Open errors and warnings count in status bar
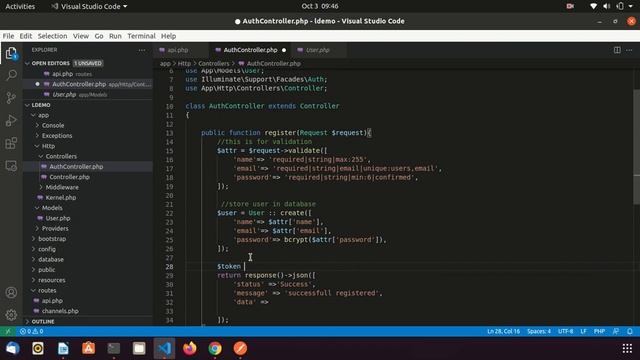The image size is (640, 360). [x=31, y=331]
